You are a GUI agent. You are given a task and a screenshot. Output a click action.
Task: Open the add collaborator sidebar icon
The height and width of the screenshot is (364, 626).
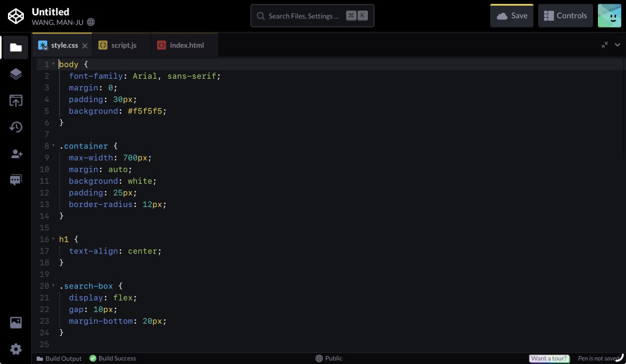coord(17,153)
